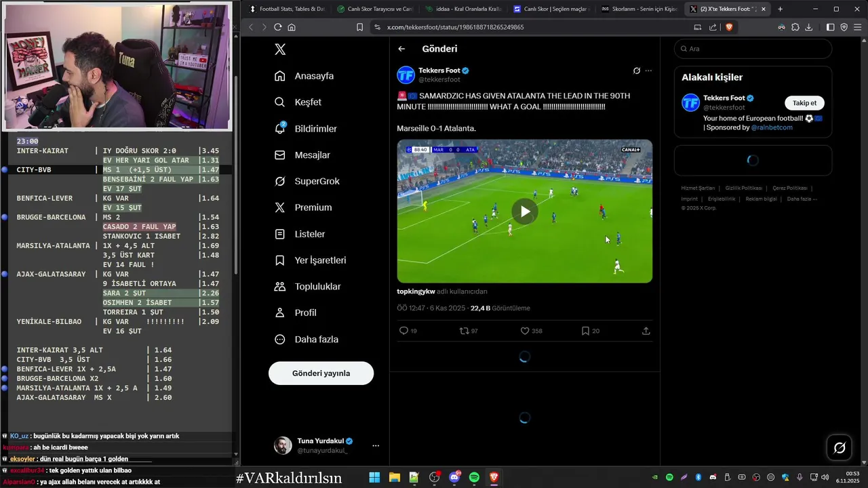868x488 pixels.
Task: Click the Ara search field
Action: click(753, 49)
